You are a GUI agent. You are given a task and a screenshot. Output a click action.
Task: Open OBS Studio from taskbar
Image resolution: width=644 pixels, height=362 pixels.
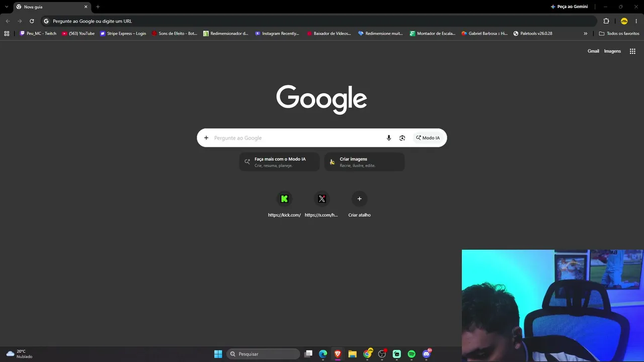pyautogui.click(x=382, y=354)
